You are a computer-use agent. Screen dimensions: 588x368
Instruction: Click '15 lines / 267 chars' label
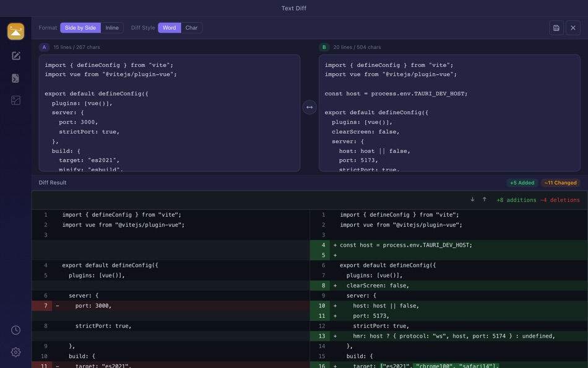77,47
